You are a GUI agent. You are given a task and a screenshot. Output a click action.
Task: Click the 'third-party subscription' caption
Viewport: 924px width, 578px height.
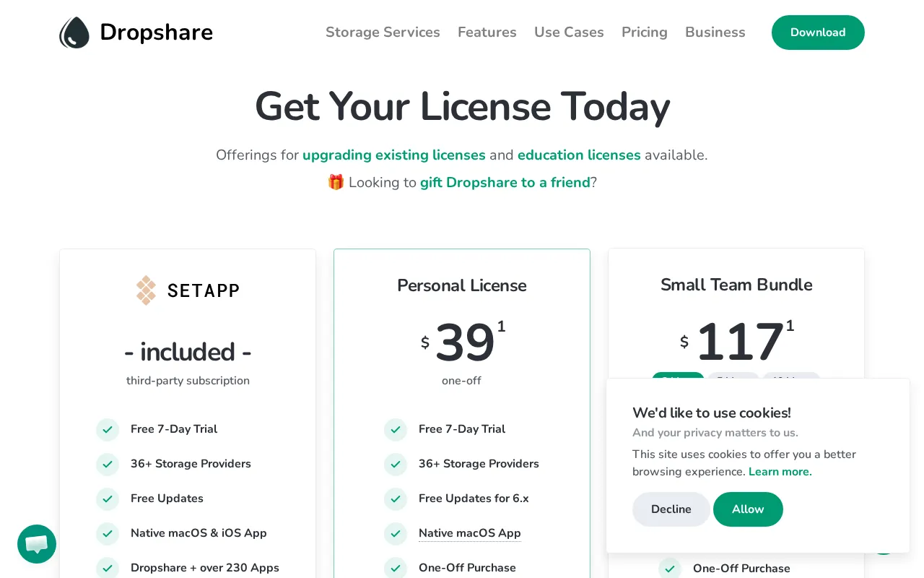(x=188, y=381)
